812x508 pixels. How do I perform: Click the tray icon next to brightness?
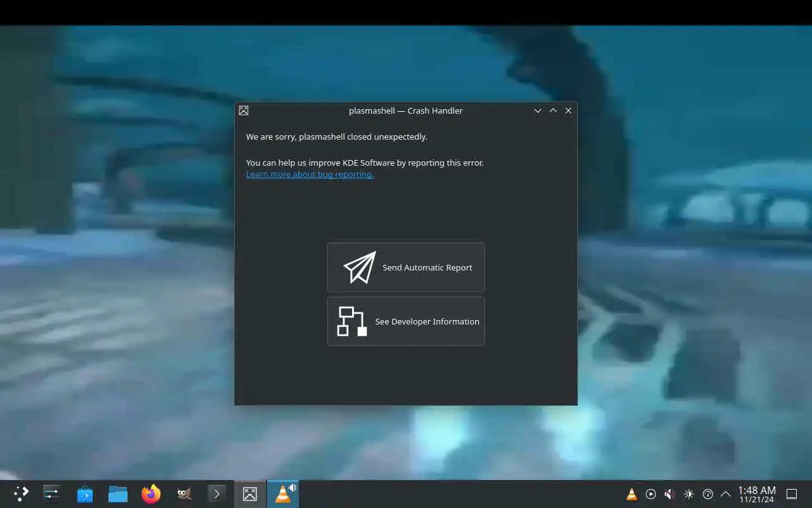point(708,494)
